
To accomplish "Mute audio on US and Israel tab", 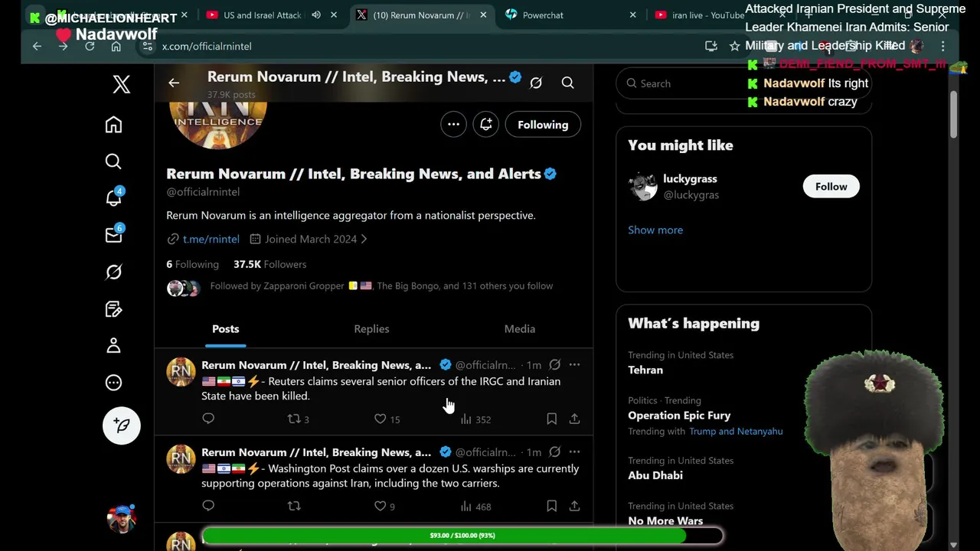I will [316, 15].
